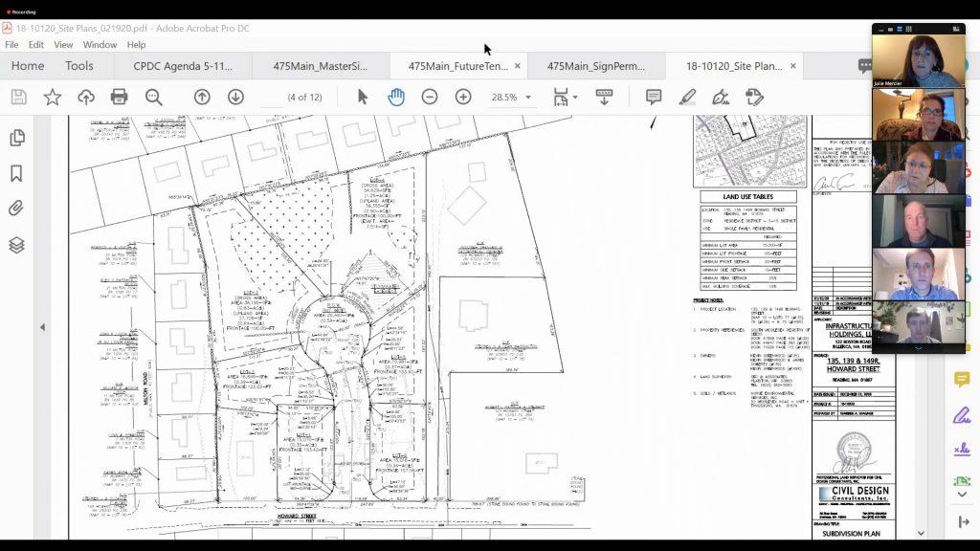This screenshot has width=980, height=551.
Task: Click the Fit page width icon
Action: (561, 97)
